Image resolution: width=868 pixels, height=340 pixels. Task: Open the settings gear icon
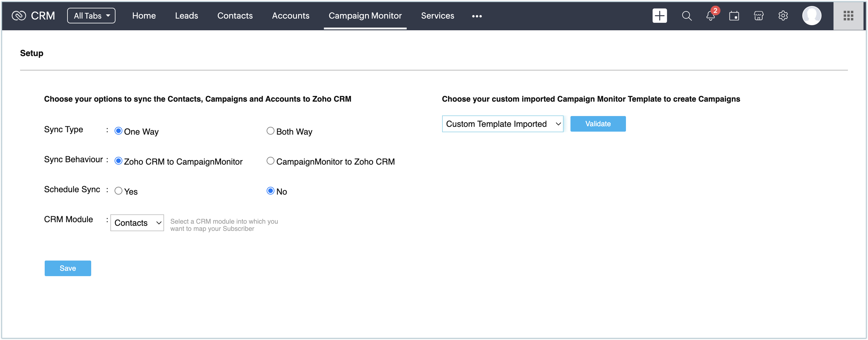pos(783,16)
